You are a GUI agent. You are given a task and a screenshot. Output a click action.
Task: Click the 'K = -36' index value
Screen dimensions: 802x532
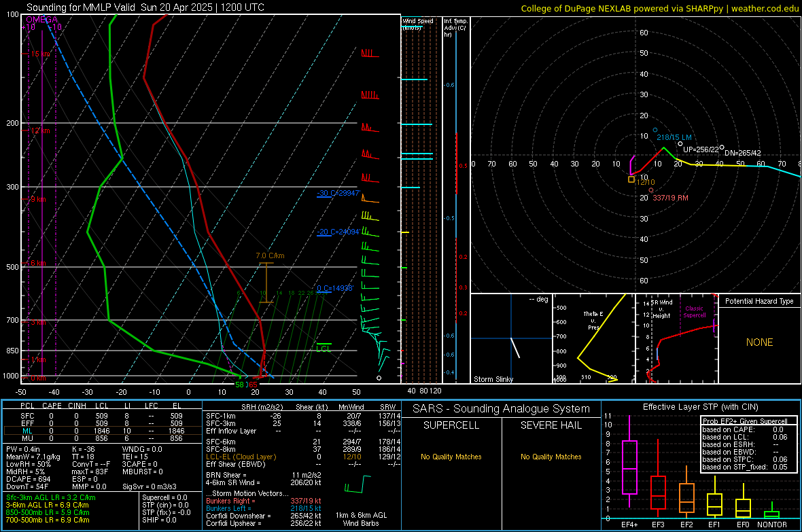pyautogui.click(x=84, y=449)
